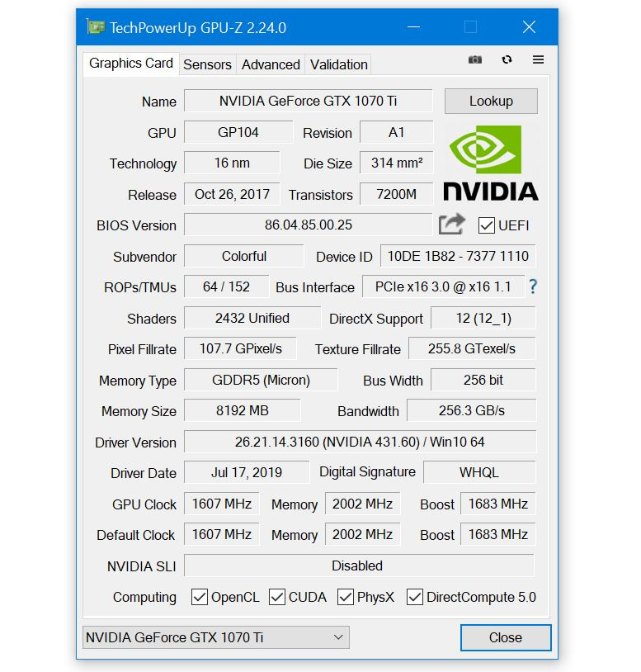This screenshot has width=641, height=672.
Task: Close the window with the X button
Action: (530, 27)
